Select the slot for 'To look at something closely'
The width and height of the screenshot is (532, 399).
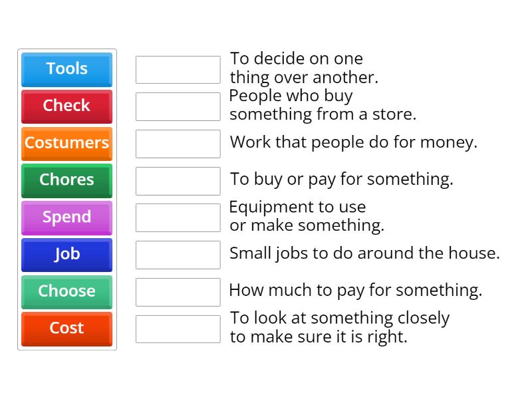(x=178, y=329)
